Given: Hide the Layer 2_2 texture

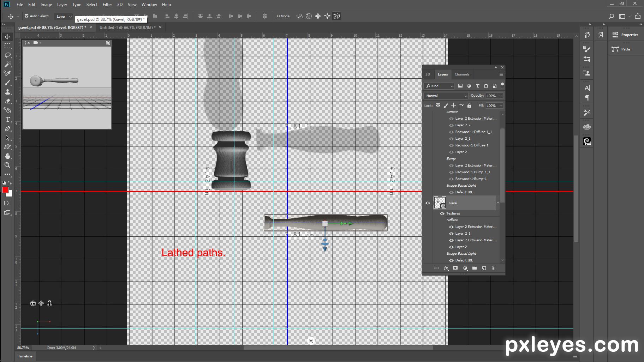Looking at the screenshot, I should click(x=451, y=125).
